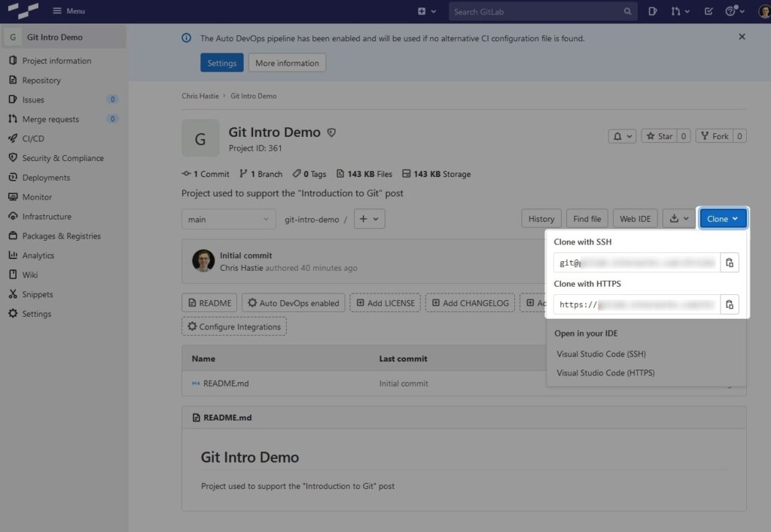Copy the HTTPS clone URL

point(730,304)
